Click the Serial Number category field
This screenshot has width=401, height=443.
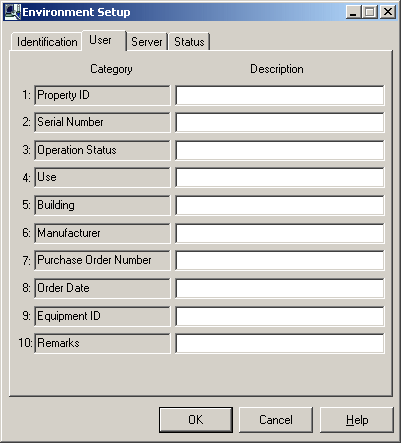pyautogui.click(x=102, y=122)
